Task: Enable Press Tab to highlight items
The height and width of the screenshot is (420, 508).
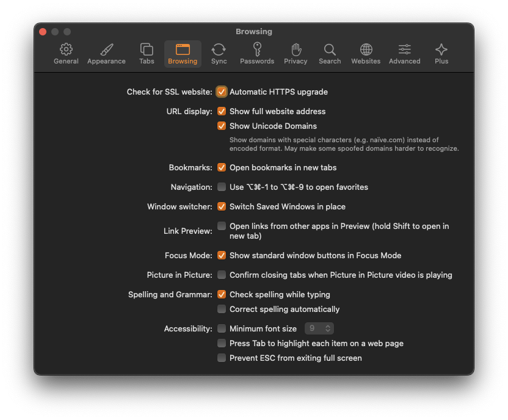Action: (x=222, y=343)
